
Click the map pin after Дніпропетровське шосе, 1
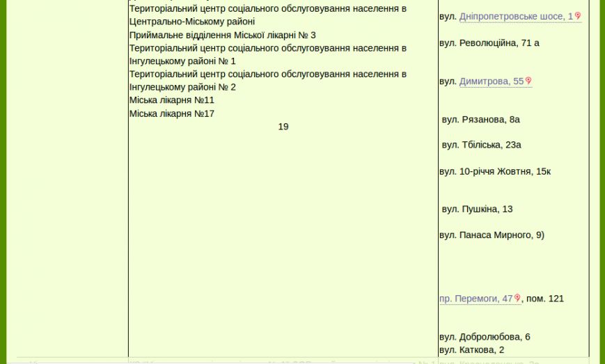click(578, 15)
